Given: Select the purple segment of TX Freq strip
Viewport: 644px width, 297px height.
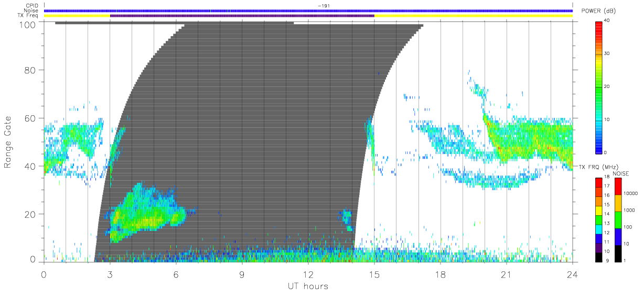Looking at the screenshot, I should [x=242, y=16].
